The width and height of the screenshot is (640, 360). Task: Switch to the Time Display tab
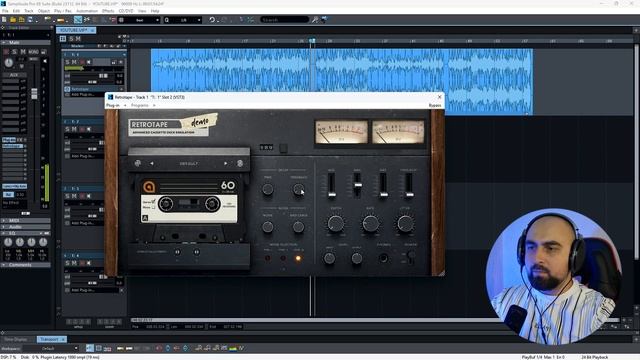click(16, 339)
